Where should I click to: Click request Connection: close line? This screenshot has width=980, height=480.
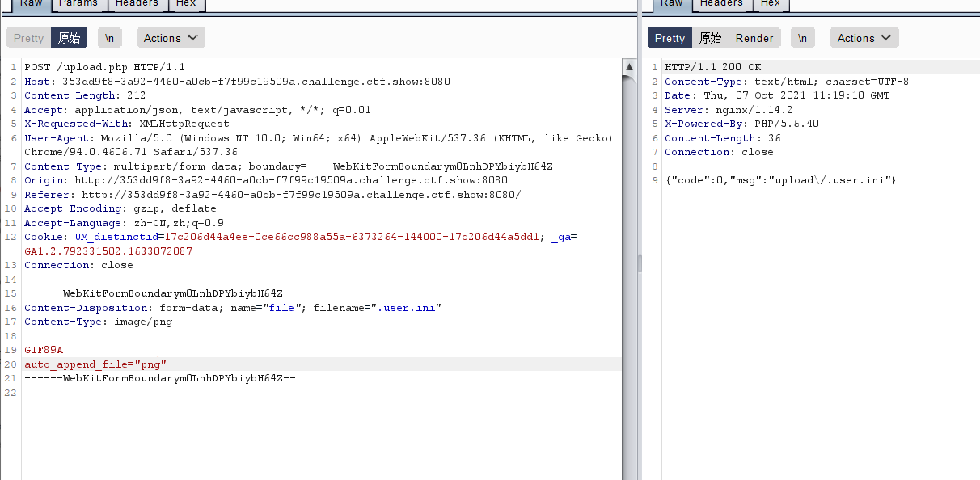[x=78, y=265]
